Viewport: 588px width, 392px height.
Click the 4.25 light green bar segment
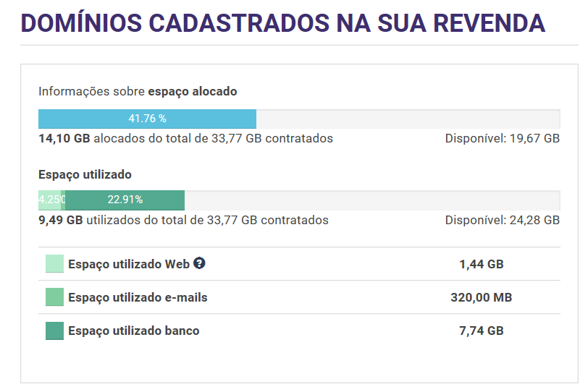coord(49,200)
